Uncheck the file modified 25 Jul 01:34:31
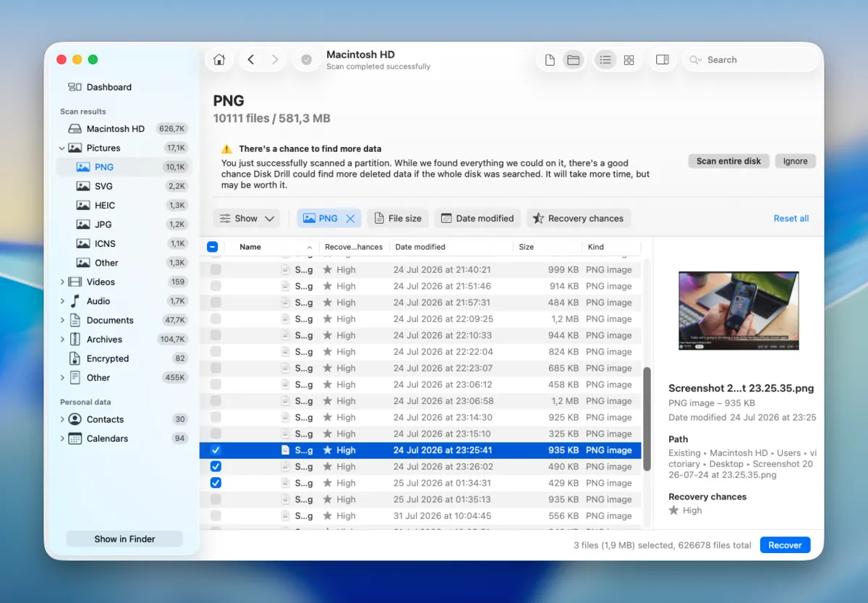 [x=216, y=483]
